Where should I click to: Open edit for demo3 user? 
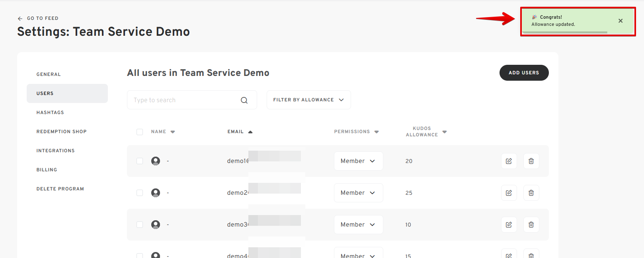pyautogui.click(x=509, y=225)
